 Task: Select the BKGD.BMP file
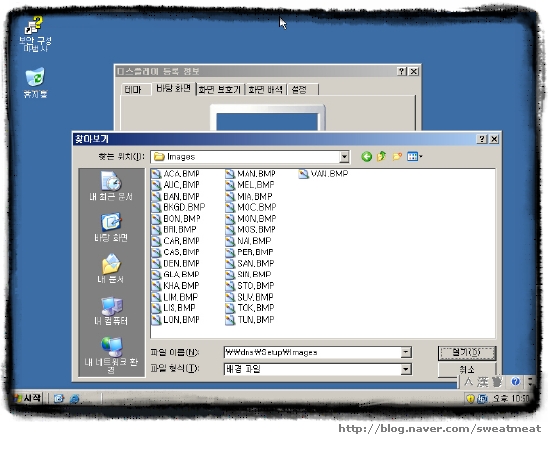click(x=179, y=207)
